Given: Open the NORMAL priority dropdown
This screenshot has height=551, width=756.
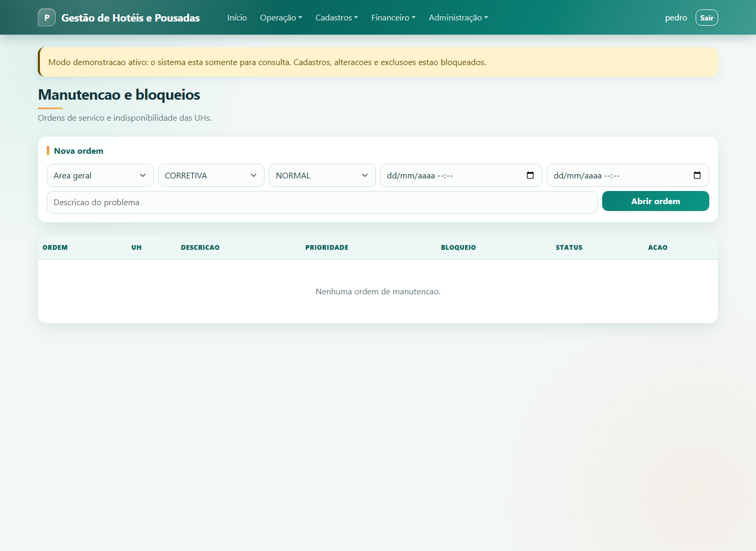Looking at the screenshot, I should [322, 175].
